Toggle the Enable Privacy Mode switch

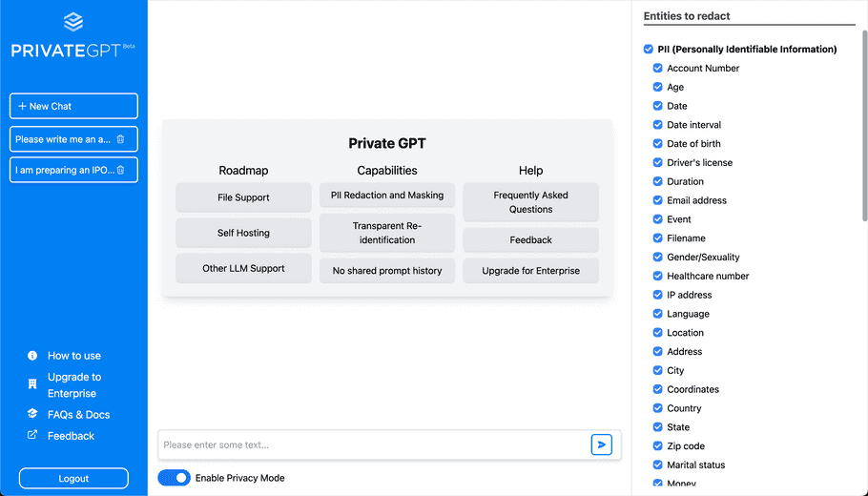[x=174, y=478]
